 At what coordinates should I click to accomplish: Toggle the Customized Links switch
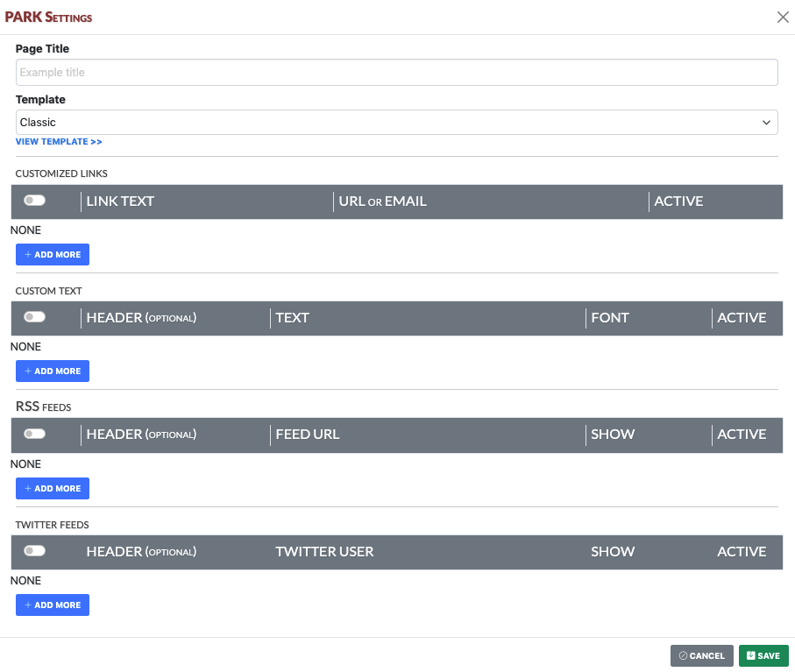tap(34, 201)
